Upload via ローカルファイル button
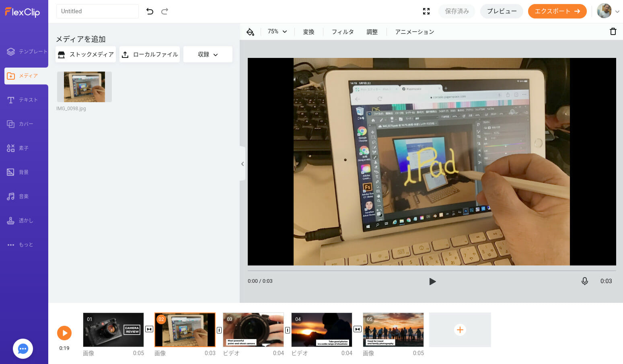This screenshot has height=364, width=623. (x=150, y=54)
